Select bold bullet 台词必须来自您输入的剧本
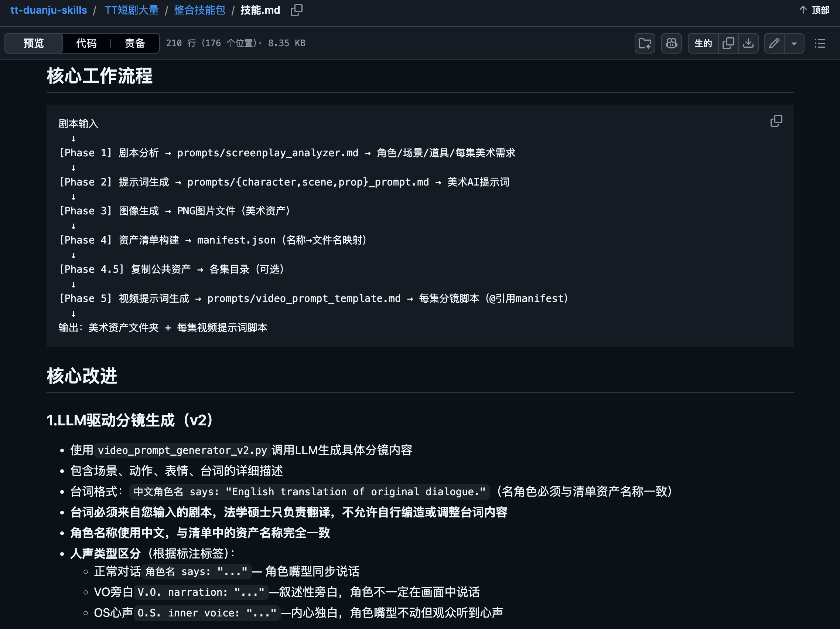The image size is (840, 629). pos(289,512)
